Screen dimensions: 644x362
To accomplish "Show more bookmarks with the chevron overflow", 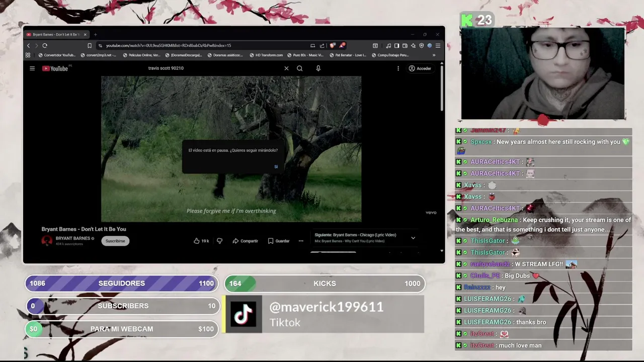I will (434, 55).
